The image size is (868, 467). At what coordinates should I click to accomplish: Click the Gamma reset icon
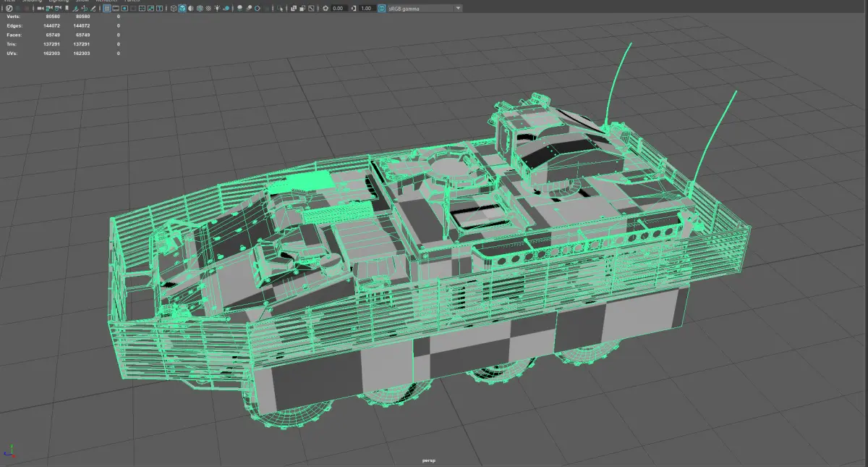click(x=354, y=8)
